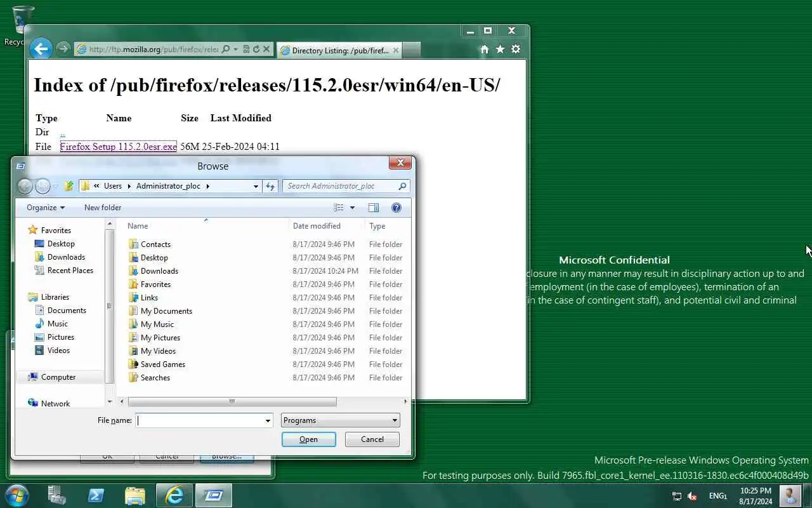Click the stop X icon in IE address bar
This screenshot has width=812, height=508.
266,49
